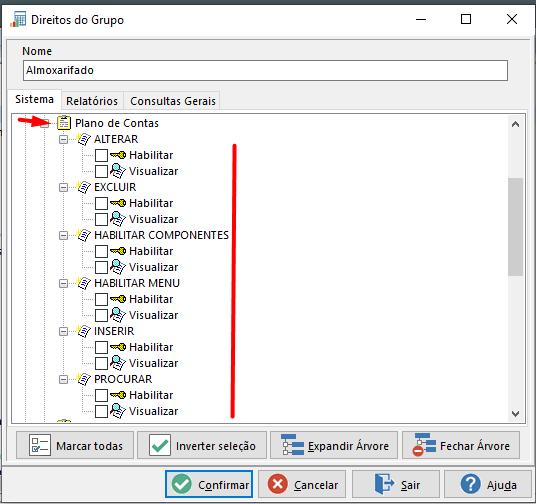Click the magnifier icon under ALTERAR
The height and width of the screenshot is (504, 536).
tap(118, 171)
